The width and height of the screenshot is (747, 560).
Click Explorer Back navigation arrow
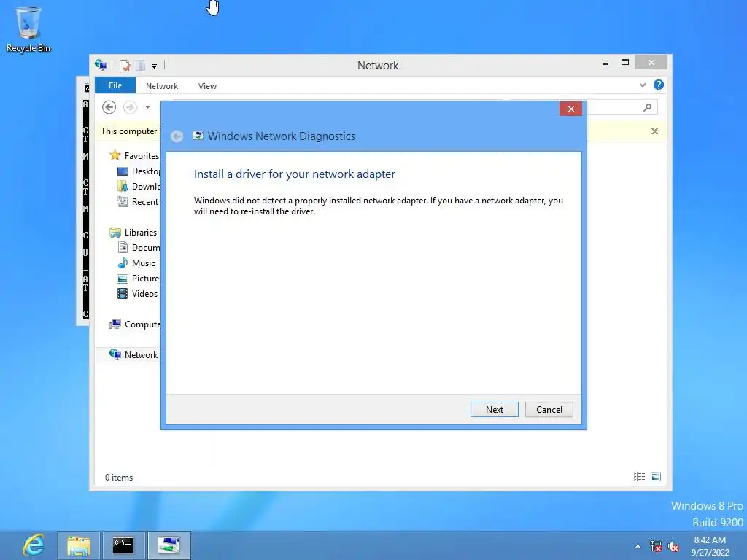[x=109, y=107]
